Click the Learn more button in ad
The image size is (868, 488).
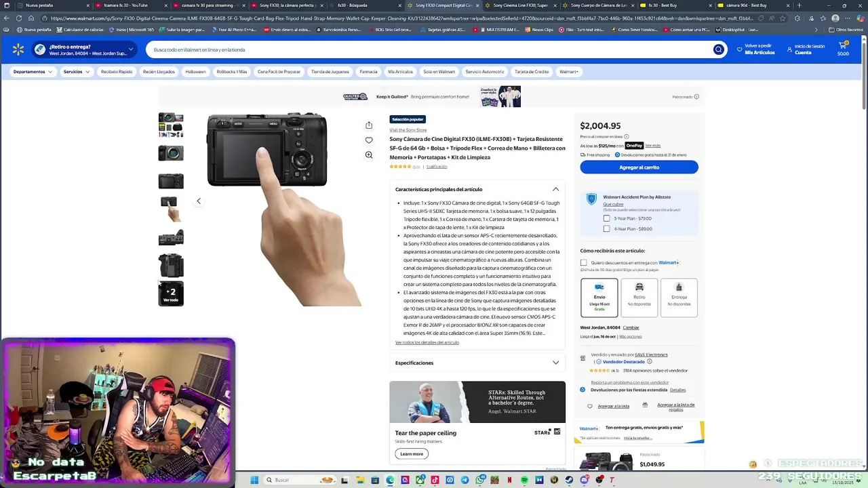pyautogui.click(x=412, y=453)
